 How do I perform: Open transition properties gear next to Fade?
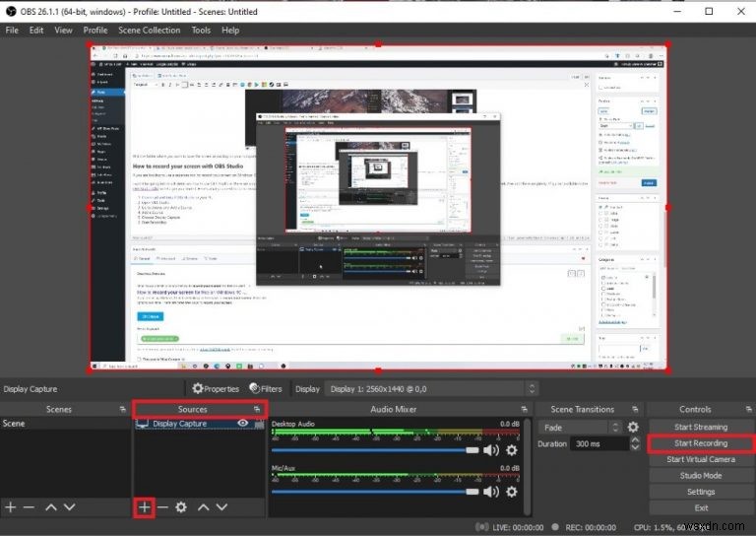tap(633, 427)
